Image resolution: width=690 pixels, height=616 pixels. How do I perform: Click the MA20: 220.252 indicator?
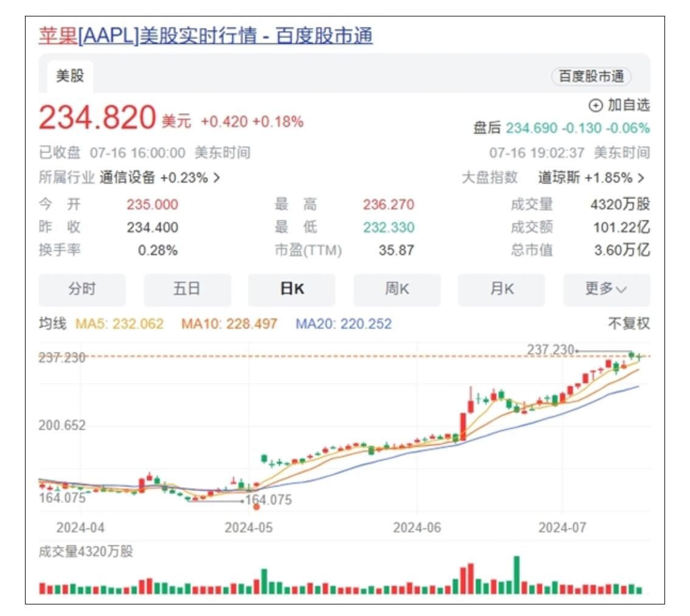click(343, 324)
